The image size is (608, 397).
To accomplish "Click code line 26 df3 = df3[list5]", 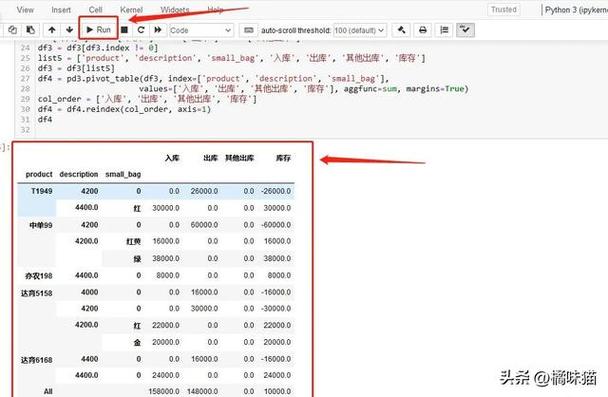I will point(76,68).
